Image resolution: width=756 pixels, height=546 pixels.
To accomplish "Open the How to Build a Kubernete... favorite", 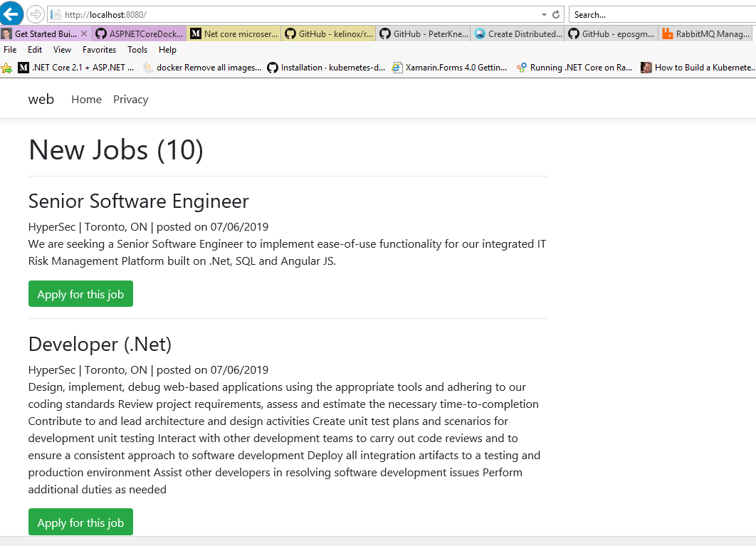I will [x=698, y=68].
